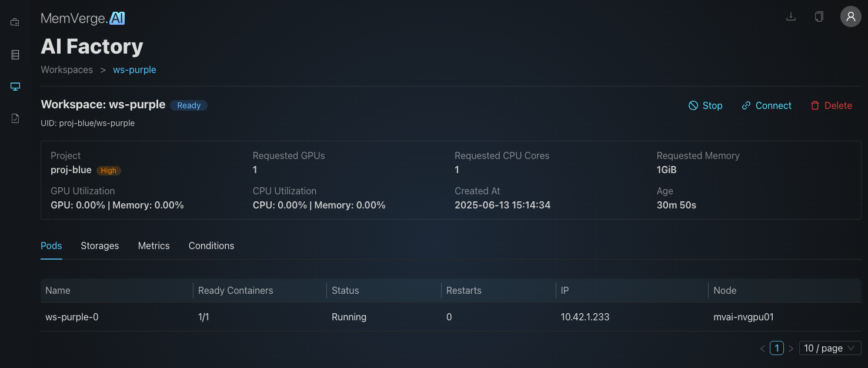Image resolution: width=868 pixels, height=368 pixels.
Task: Open the server list icon in sidebar
Action: pyautogui.click(x=15, y=55)
